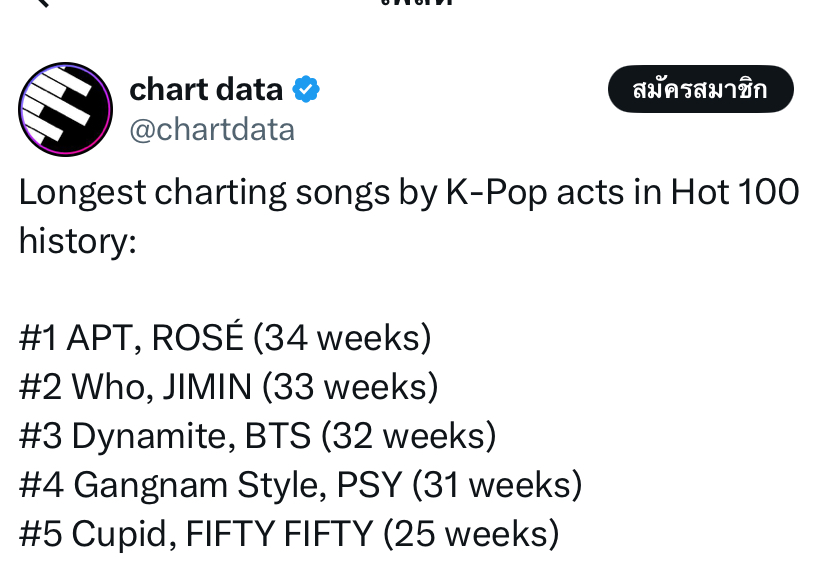Click the post header title at top
This screenshot has width=828, height=580.
point(417,3)
